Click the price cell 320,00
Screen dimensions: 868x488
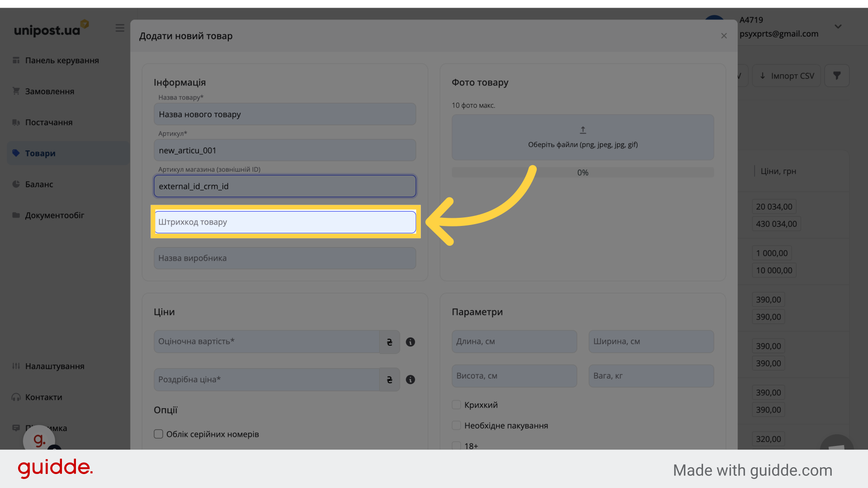768,439
